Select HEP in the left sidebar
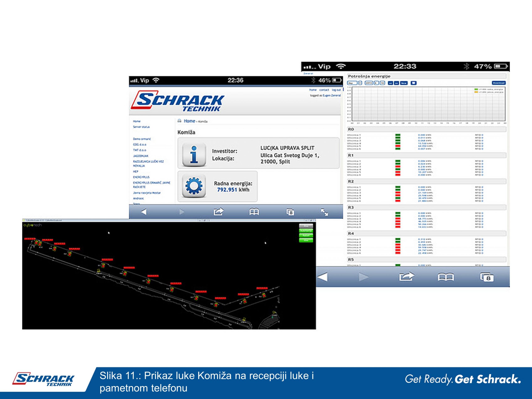This screenshot has height=399, width=532. 136,171
